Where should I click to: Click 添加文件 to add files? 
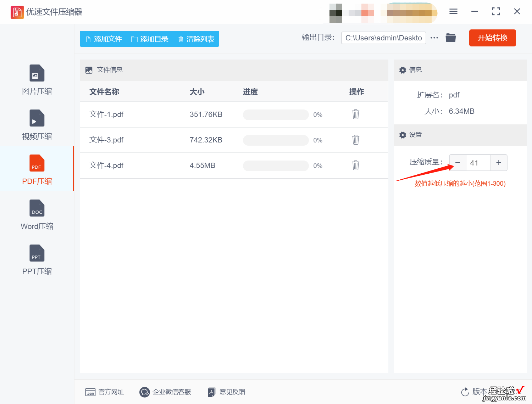[104, 39]
